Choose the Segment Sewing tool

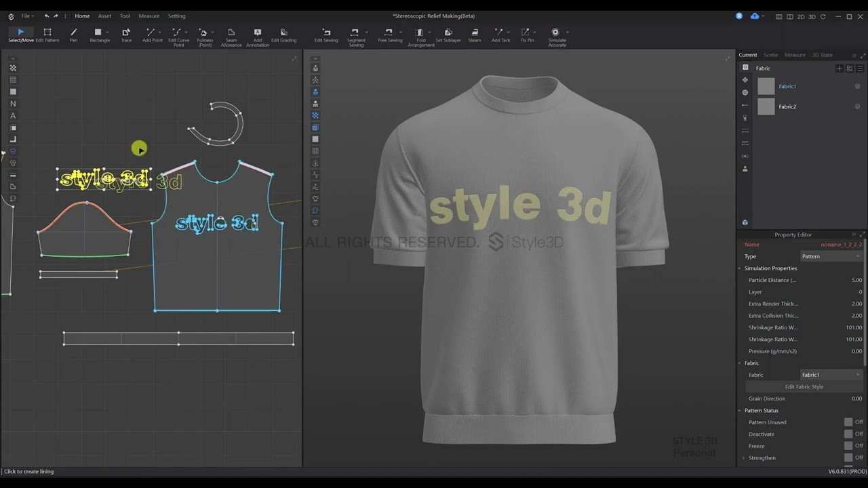[356, 37]
